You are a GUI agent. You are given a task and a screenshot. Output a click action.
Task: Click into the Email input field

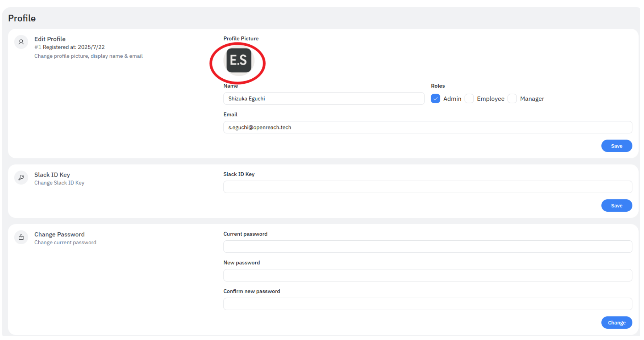(427, 127)
